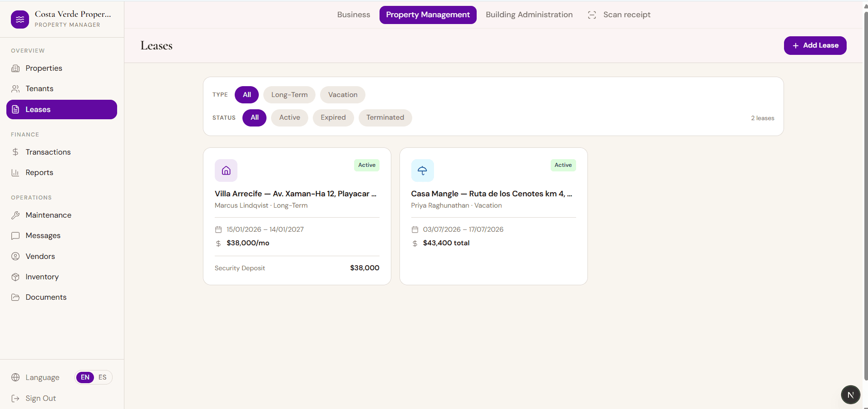Go to Properties in sidebar
The height and width of the screenshot is (409, 868).
[62, 68]
